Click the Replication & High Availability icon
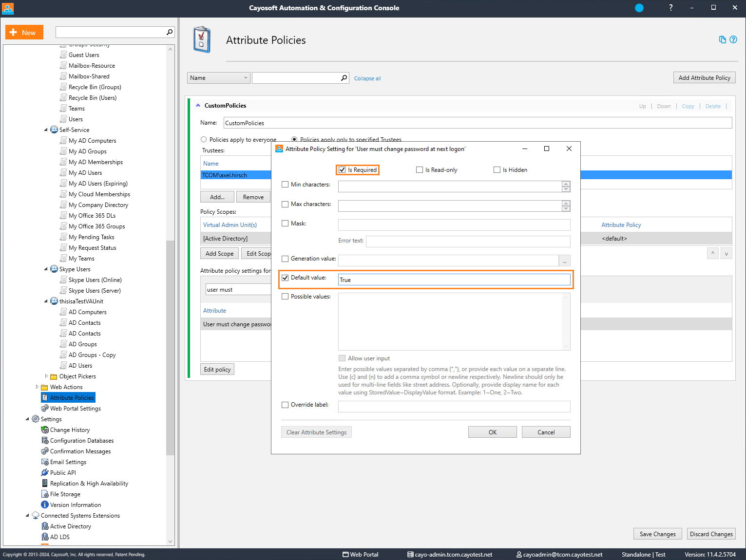Screen dimensions: 746x560 pos(45,484)
